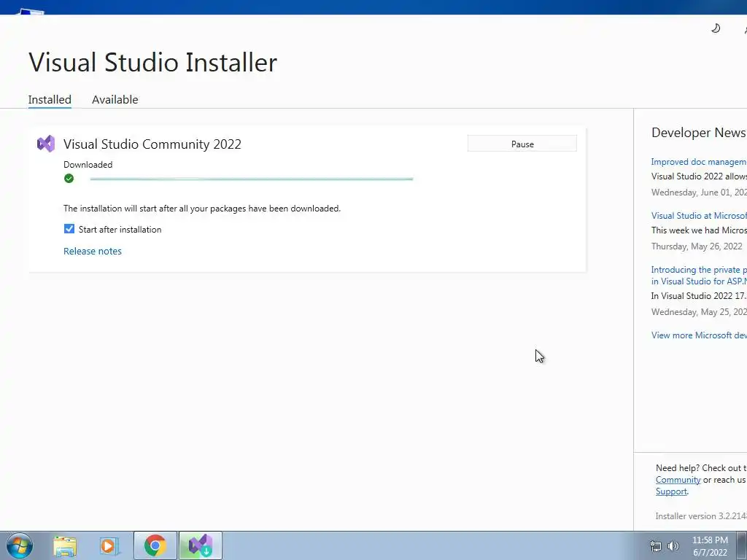Click the Installer version text

(701, 516)
